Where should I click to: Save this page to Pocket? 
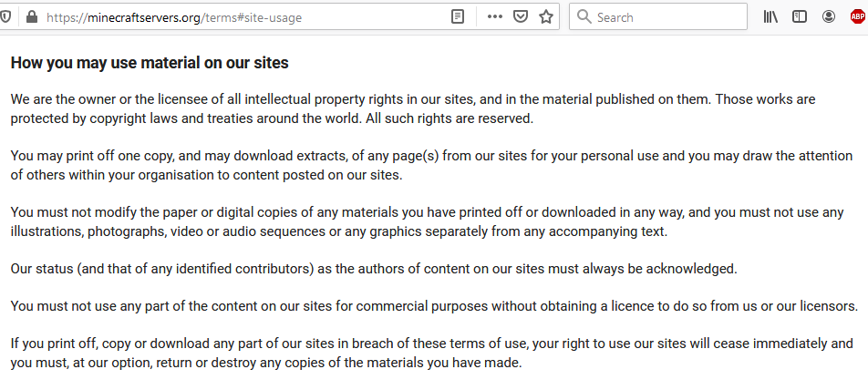click(521, 16)
